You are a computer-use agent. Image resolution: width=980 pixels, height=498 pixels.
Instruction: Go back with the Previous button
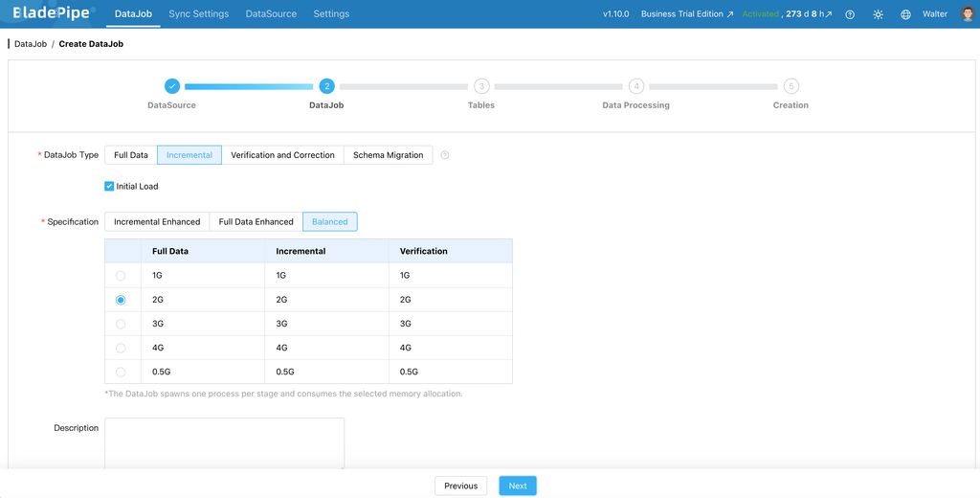pyautogui.click(x=460, y=487)
